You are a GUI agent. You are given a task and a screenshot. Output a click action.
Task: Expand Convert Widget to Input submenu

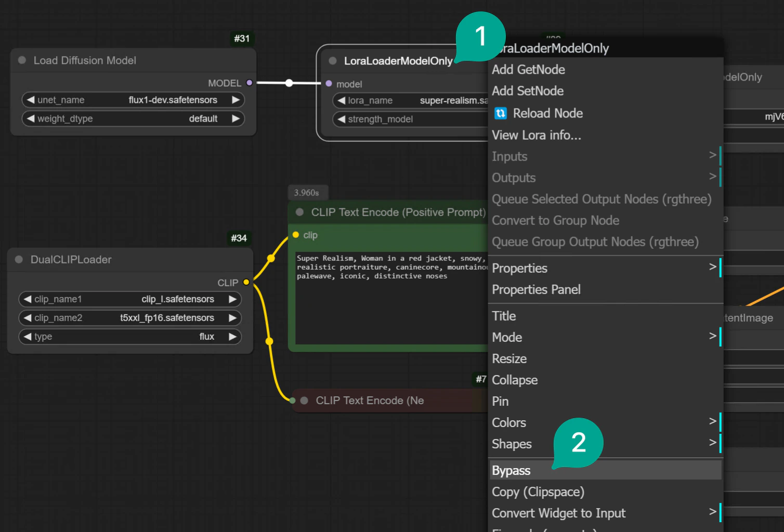[606, 513]
